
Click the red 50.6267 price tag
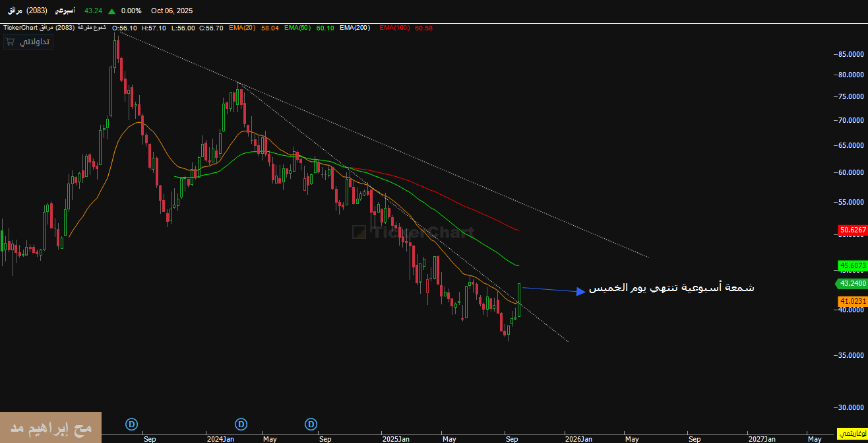tap(852, 230)
